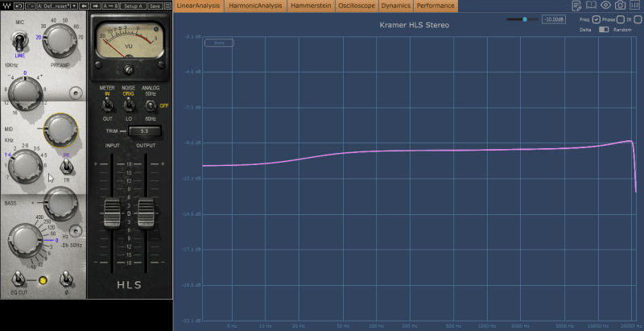Screen dimensions: 644x331
Task: Enable the Phase checkbox
Action: pos(620,19)
